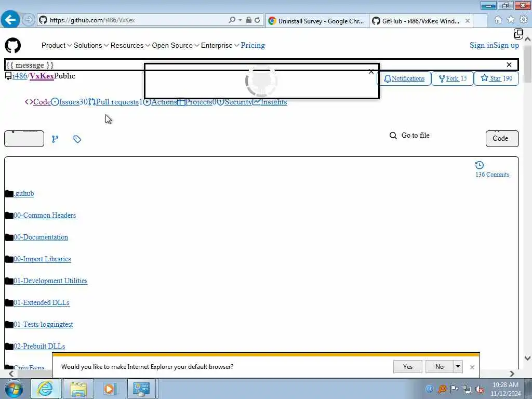Open the Issues tab
The width and height of the screenshot is (532, 399).
click(x=69, y=102)
